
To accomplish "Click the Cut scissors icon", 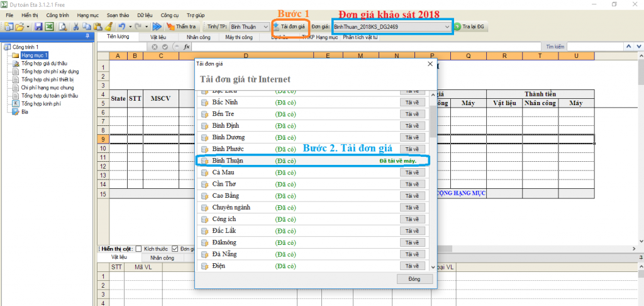I will [76, 26].
